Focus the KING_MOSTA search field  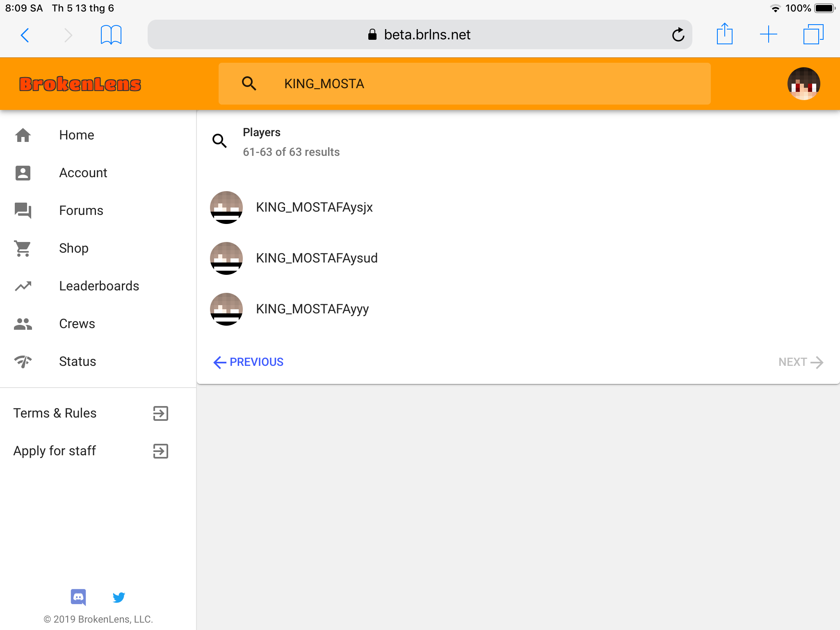click(x=464, y=84)
